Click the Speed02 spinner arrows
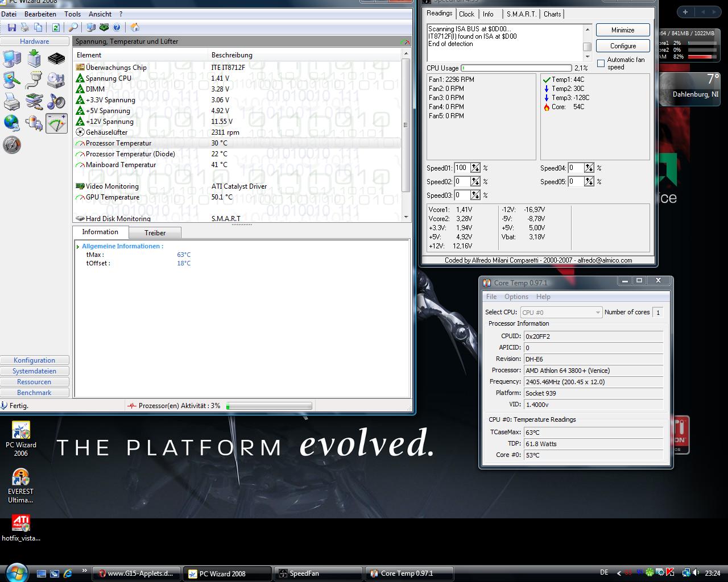 (475, 181)
